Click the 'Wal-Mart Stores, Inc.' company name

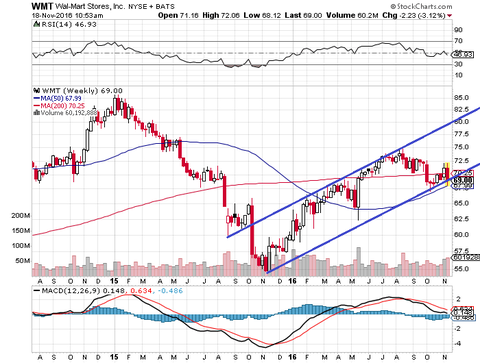[x=89, y=6]
